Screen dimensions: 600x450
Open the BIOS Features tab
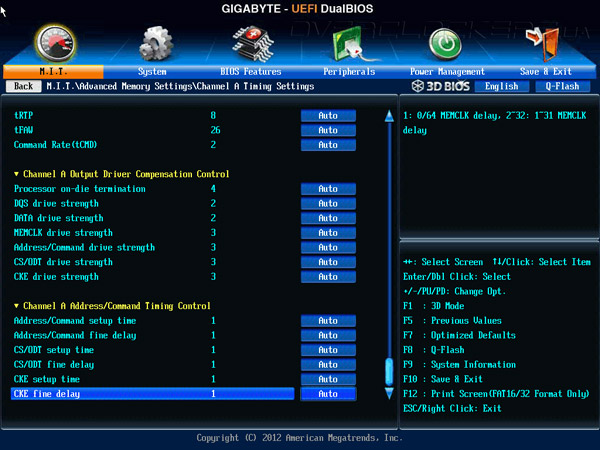click(251, 72)
